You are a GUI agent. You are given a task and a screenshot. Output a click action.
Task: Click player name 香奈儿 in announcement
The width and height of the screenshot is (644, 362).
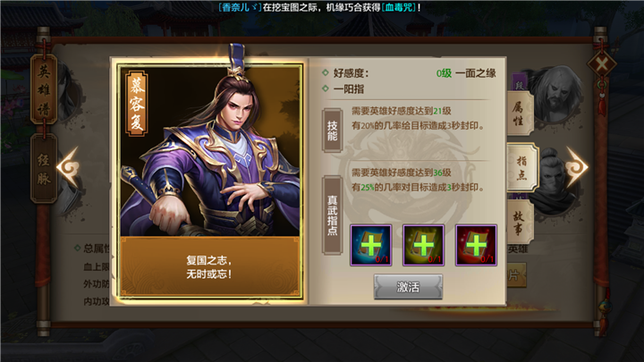[240, 7]
